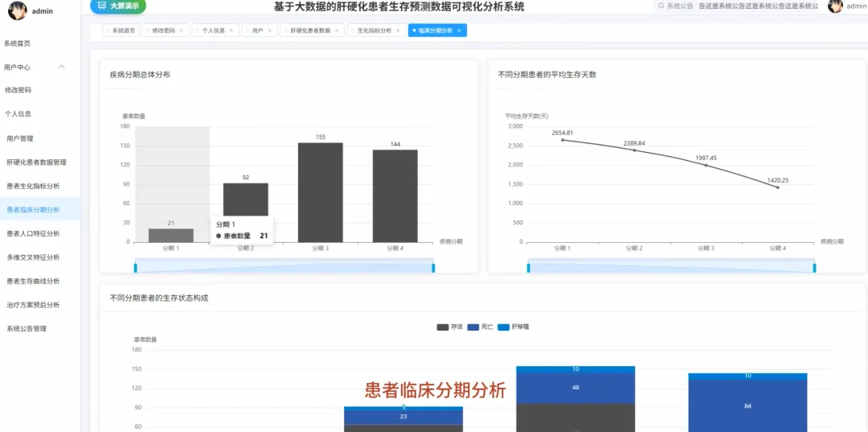
Task: Click the 1997.45 data point on the line chart
Action: pos(706,165)
